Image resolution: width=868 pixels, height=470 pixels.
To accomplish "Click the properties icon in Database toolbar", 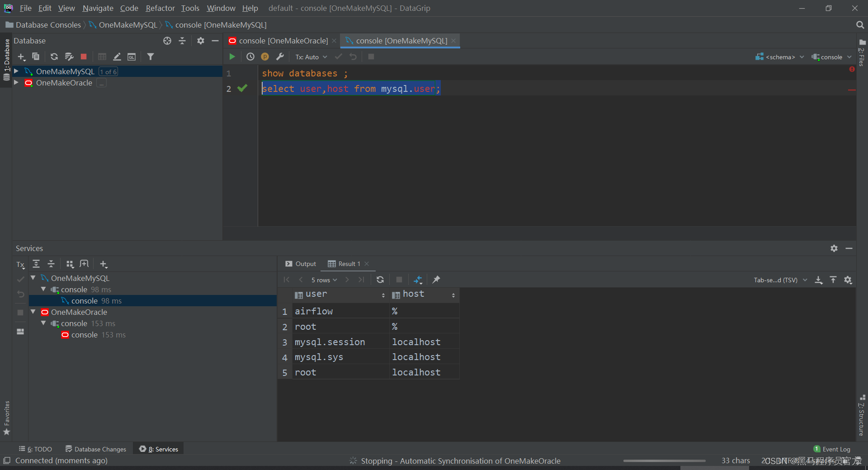I will tap(69, 57).
